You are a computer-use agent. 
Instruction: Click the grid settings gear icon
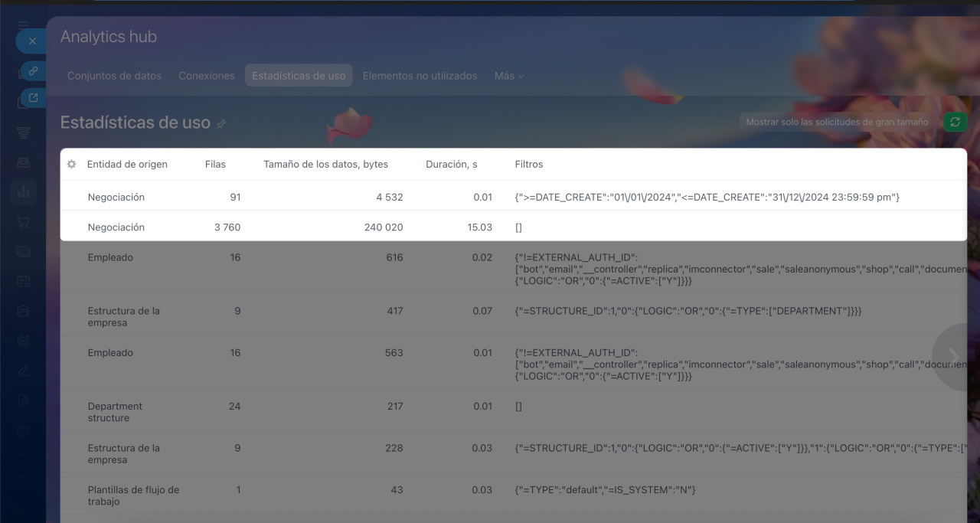click(72, 165)
